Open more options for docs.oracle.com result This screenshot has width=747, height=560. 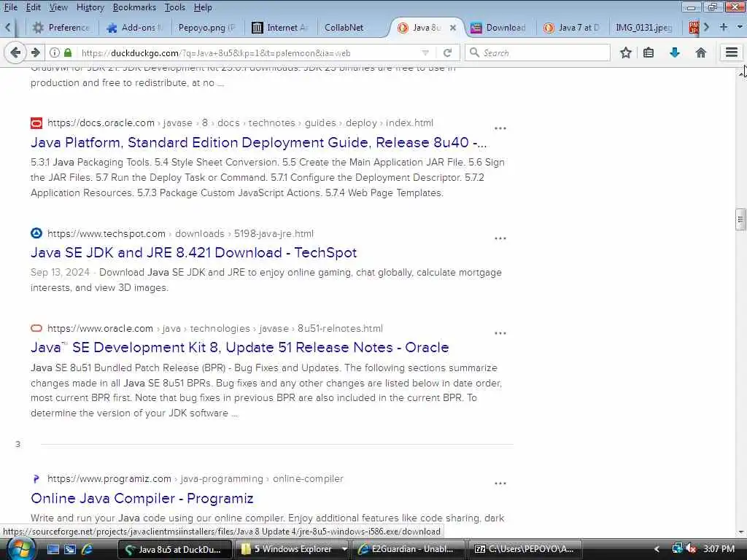(x=500, y=128)
